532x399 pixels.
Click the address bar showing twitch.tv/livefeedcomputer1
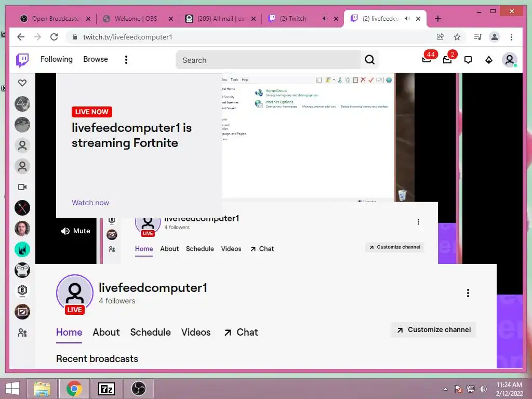pyautogui.click(x=251, y=37)
